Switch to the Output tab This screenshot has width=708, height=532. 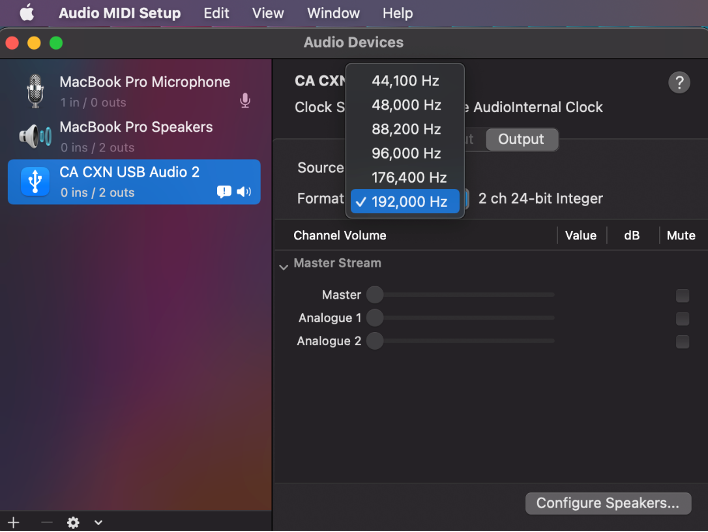click(521, 139)
